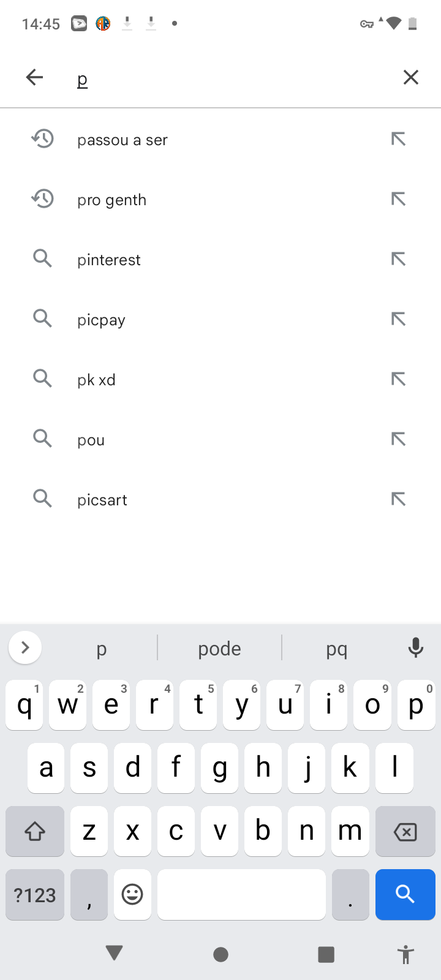Select the 'pk xd' search suggestion
Viewport: 441px width, 980px height.
[x=97, y=380]
